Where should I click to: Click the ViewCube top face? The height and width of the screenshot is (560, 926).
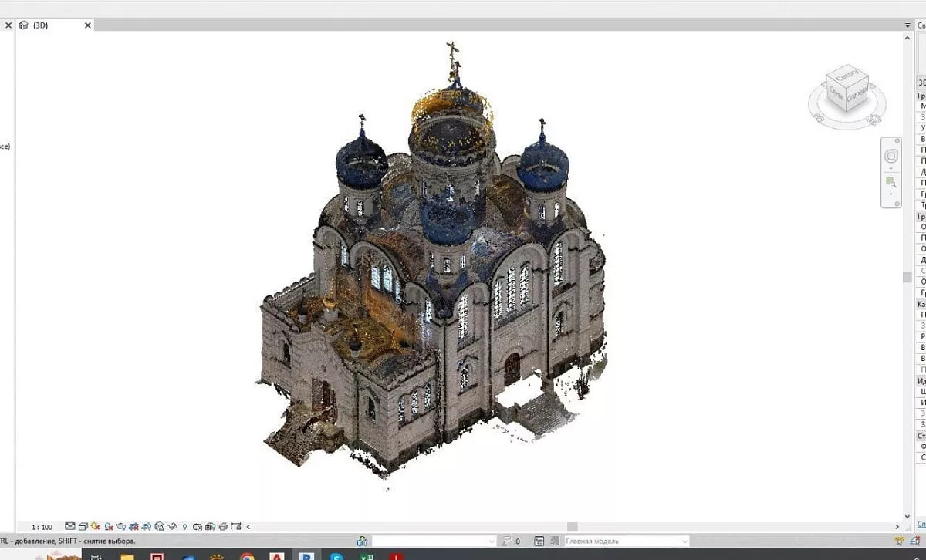(x=847, y=77)
